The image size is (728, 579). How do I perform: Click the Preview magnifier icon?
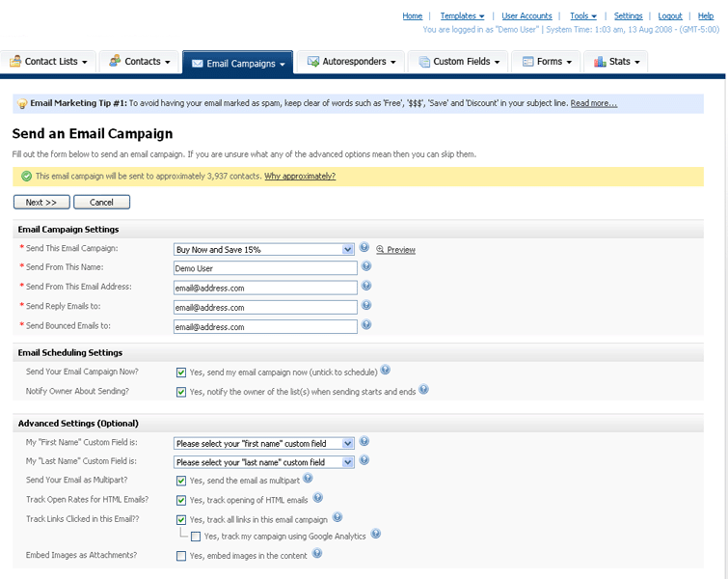(x=380, y=250)
